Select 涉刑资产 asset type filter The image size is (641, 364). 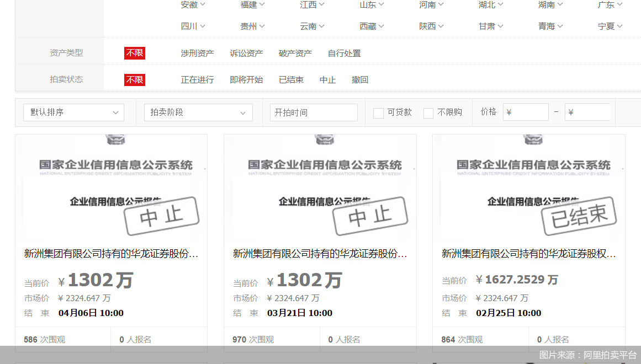pos(197,53)
